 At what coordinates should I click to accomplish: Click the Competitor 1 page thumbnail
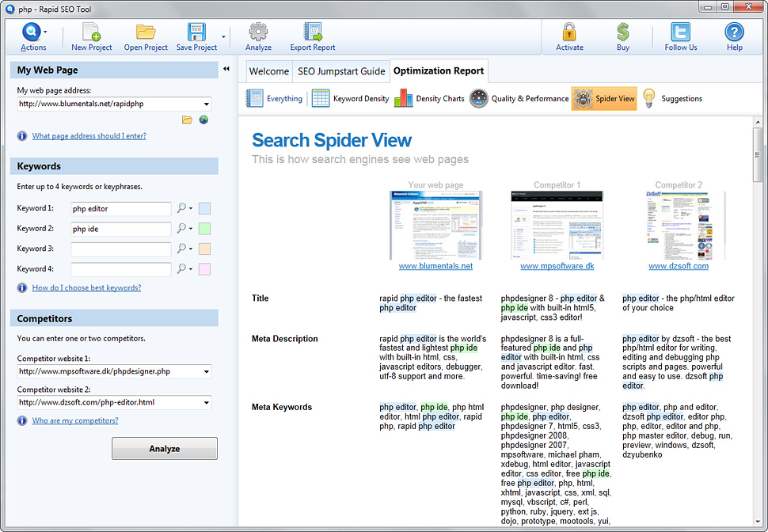coord(557,226)
